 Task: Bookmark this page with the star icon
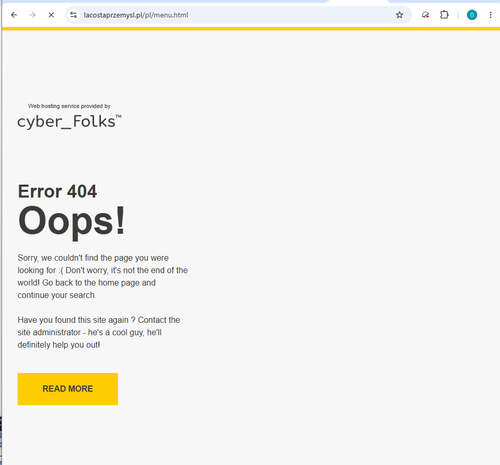[x=399, y=15]
